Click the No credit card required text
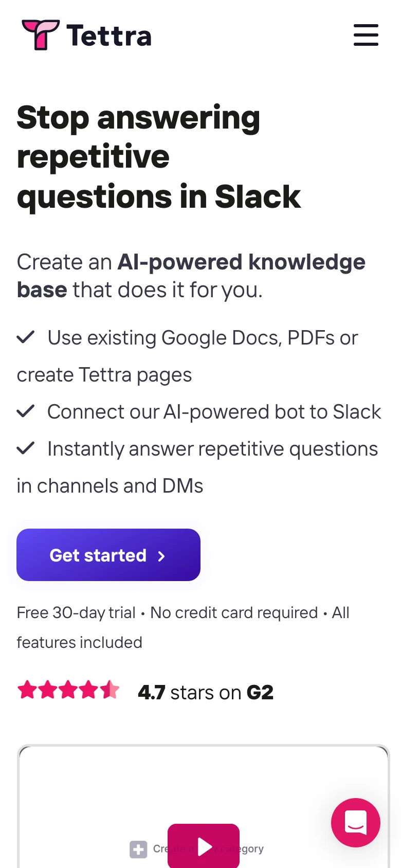Image resolution: width=401 pixels, height=868 pixels. (234, 612)
